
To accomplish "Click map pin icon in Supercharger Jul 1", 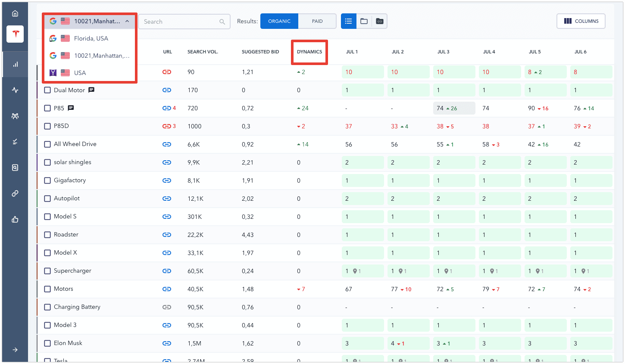I will pos(355,271).
